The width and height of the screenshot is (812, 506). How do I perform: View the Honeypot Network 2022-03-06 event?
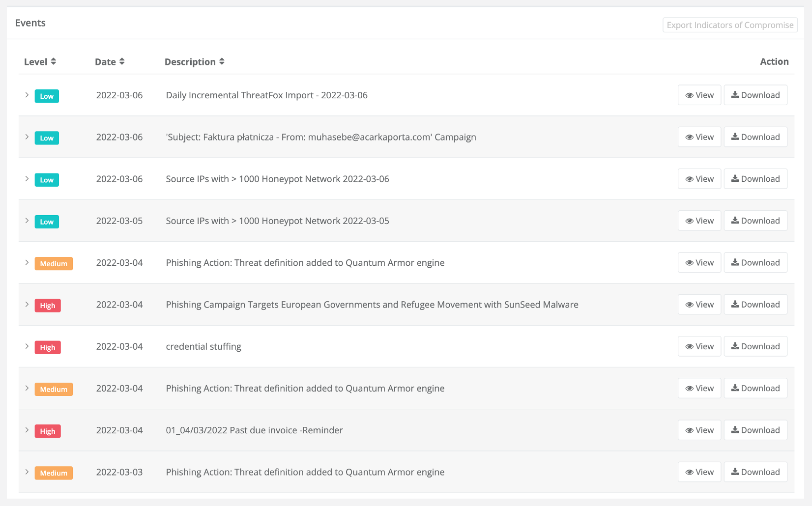point(699,179)
